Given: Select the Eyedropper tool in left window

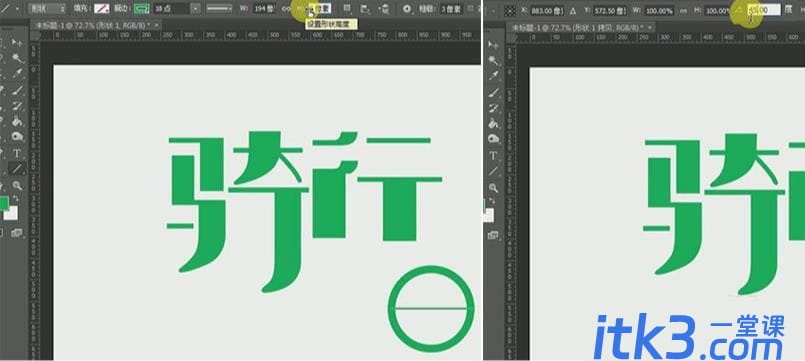Looking at the screenshot, I should tap(17, 73).
